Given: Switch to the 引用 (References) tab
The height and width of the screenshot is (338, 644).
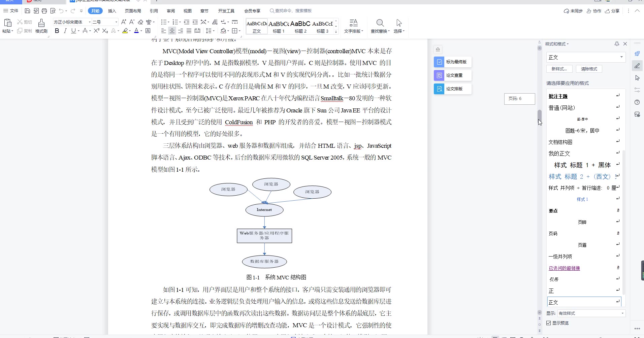Looking at the screenshot, I should (154, 11).
